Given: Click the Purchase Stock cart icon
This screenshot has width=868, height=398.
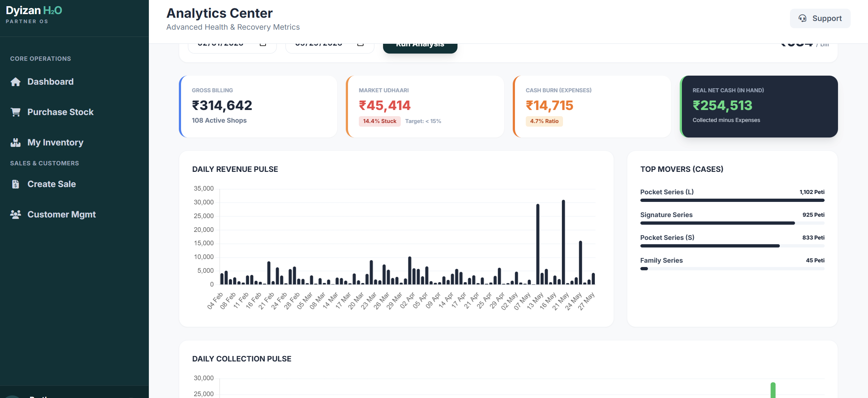Looking at the screenshot, I should pyautogui.click(x=16, y=112).
